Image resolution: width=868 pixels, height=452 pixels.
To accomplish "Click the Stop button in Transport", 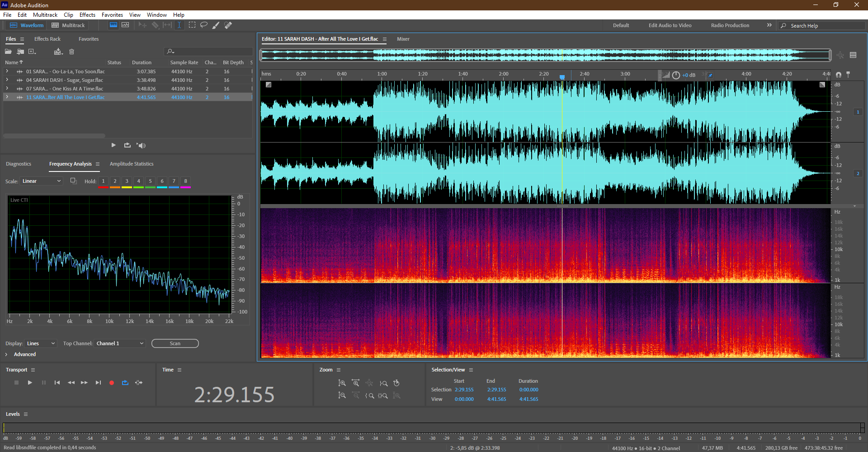I will (x=16, y=383).
